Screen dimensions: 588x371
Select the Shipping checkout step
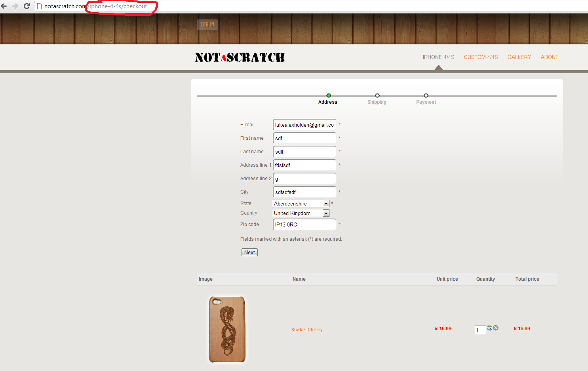pos(377,99)
